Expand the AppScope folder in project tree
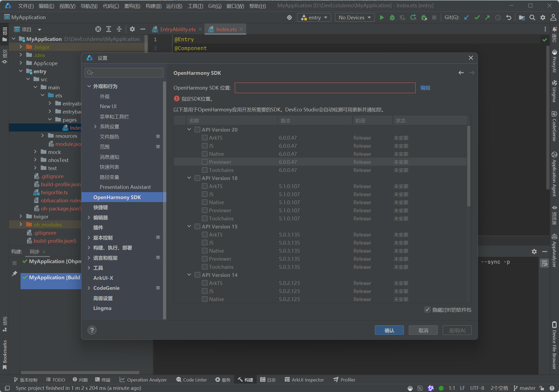 (x=21, y=63)
